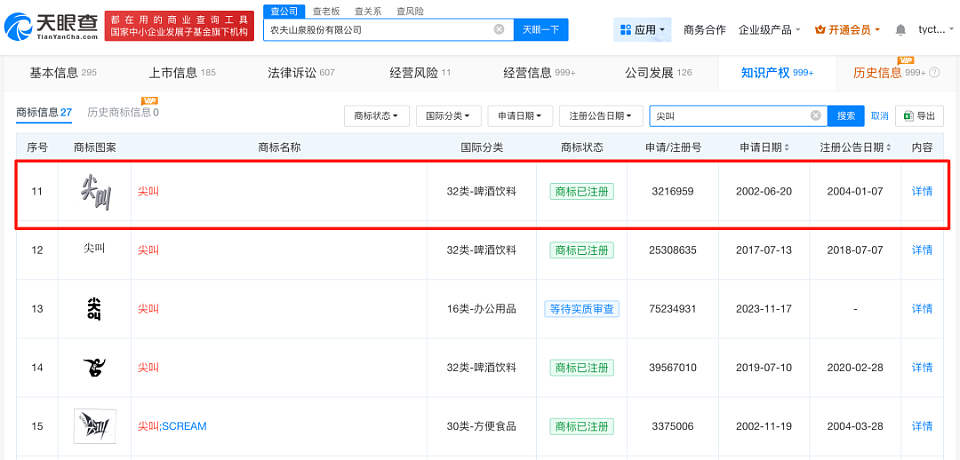This screenshot has width=960, height=460.
Task: Expand the 开通会员 membership menu
Action: tap(847, 30)
